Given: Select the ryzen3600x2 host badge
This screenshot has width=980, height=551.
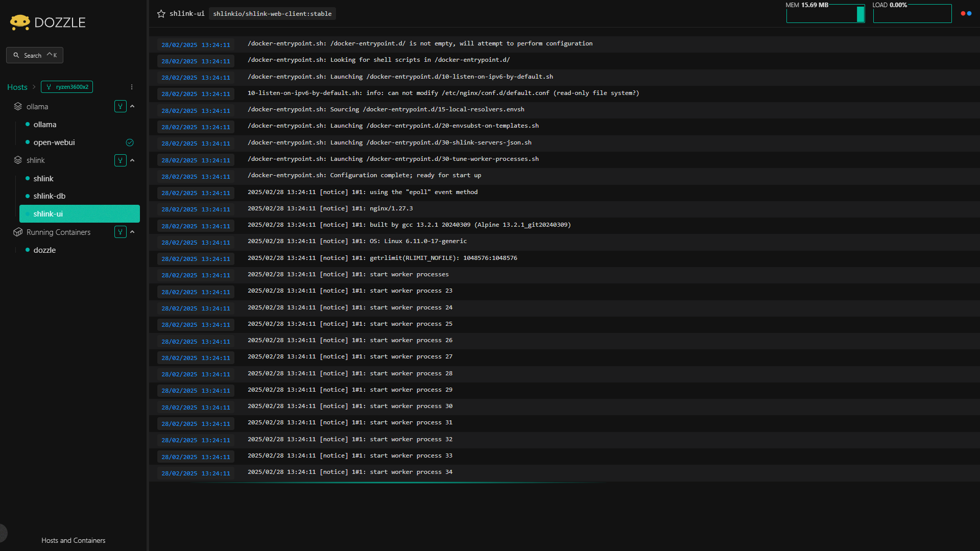Looking at the screenshot, I should coord(67,87).
